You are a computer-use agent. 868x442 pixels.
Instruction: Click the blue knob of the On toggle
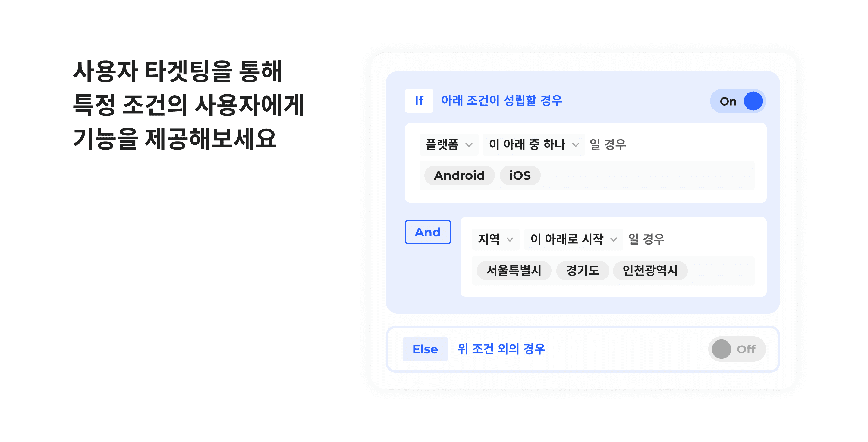[753, 101]
